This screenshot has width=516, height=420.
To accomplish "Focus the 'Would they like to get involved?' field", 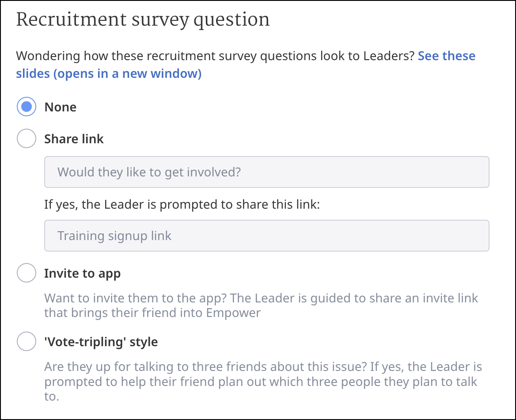I will pos(266,172).
